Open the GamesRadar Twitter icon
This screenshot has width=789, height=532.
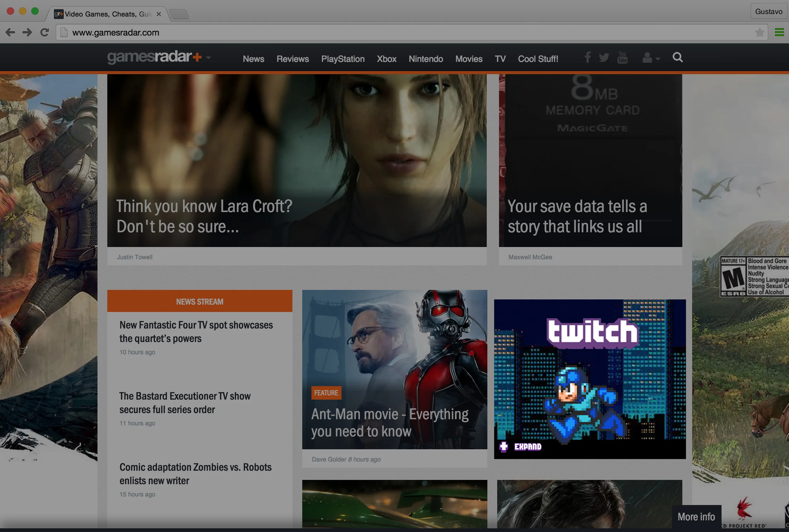[604, 58]
